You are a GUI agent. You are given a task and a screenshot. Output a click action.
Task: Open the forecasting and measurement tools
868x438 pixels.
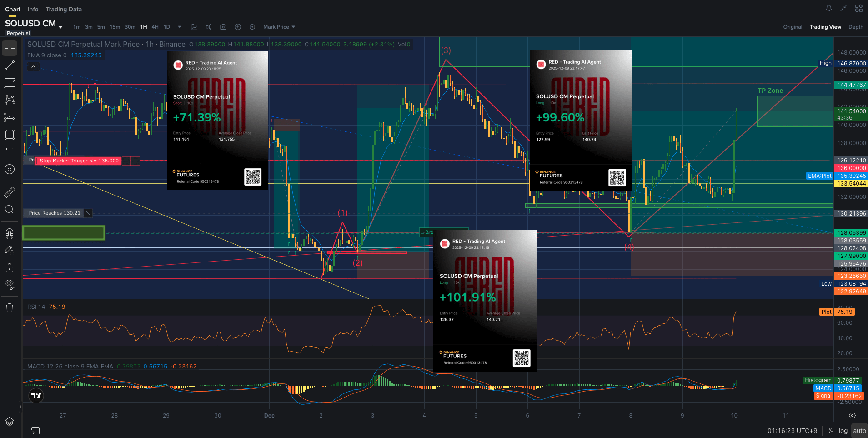(x=10, y=117)
